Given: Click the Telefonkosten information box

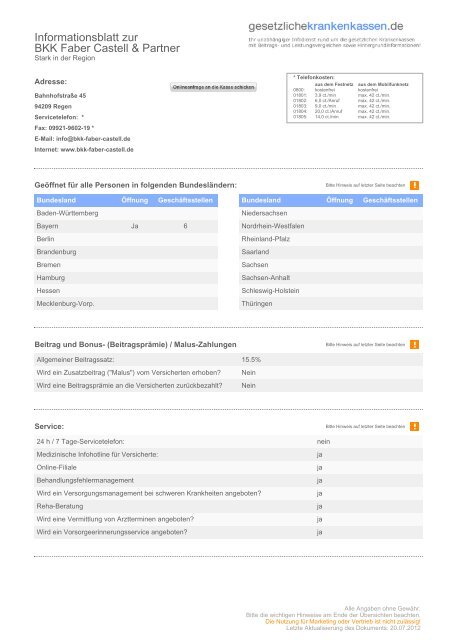Looking at the screenshot, I should [x=355, y=98].
